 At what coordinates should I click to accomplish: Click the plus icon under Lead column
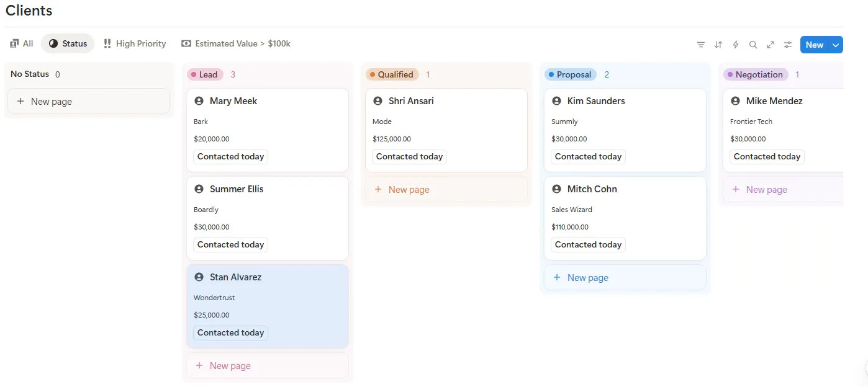point(199,365)
